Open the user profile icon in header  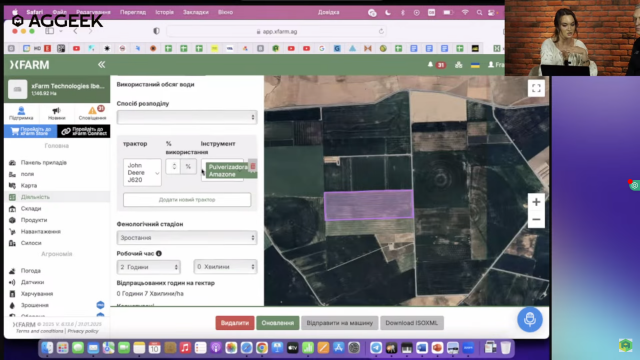tap(491, 64)
